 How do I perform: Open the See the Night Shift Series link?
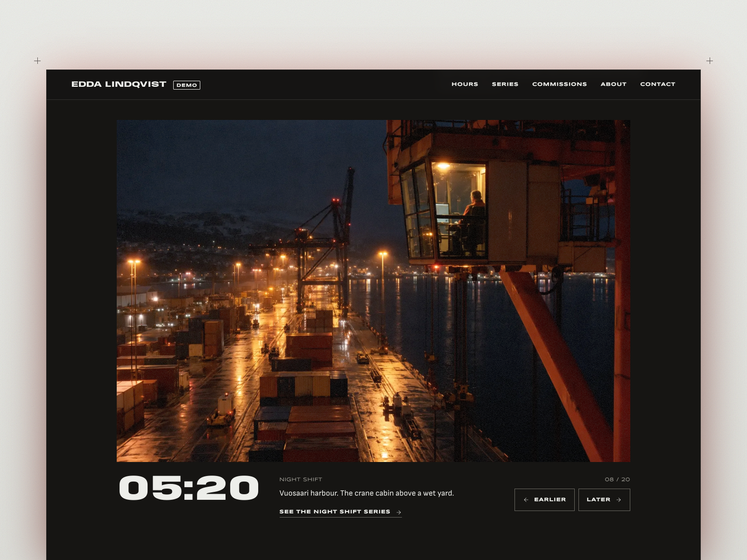coord(340,512)
